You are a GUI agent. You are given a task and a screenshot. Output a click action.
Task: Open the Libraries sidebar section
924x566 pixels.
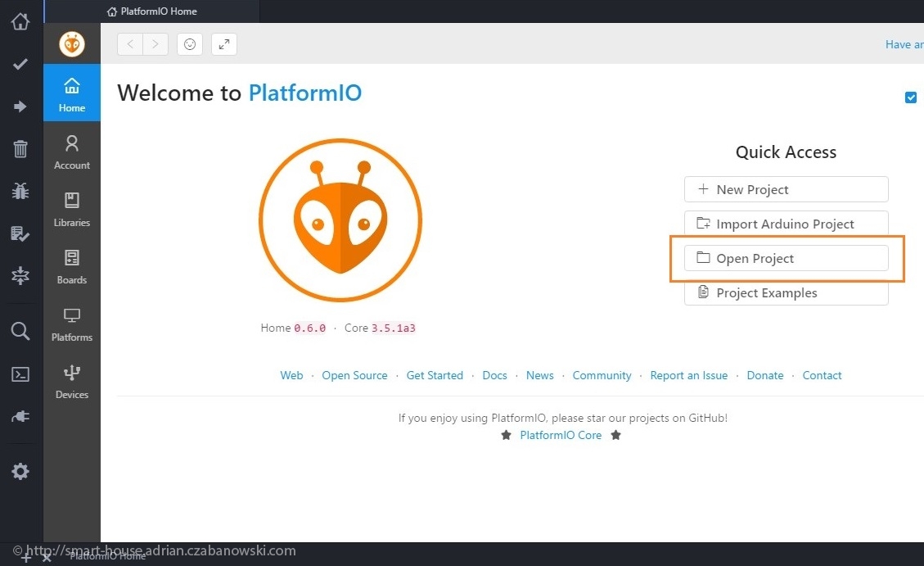72,210
